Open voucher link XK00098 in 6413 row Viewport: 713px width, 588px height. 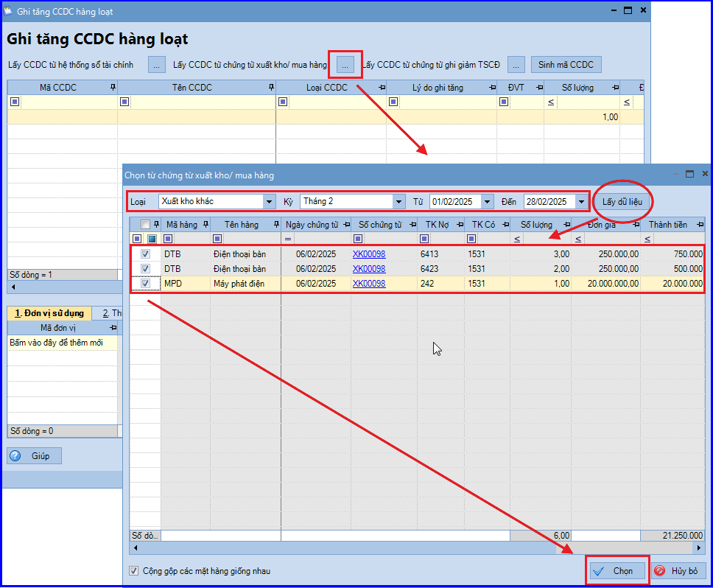[x=369, y=253]
